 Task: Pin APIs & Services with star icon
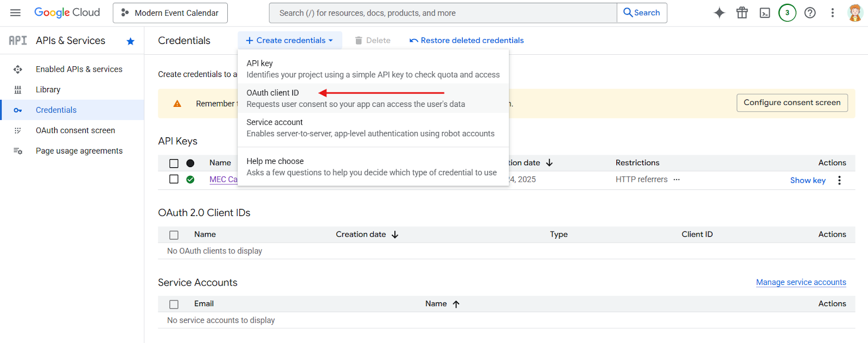tap(130, 41)
